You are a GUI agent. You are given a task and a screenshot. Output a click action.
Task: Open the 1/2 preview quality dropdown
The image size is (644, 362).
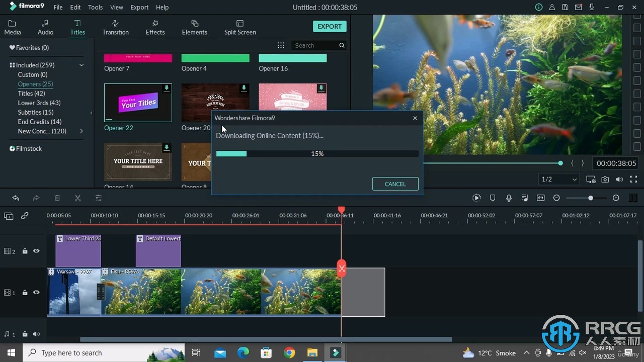point(559,179)
